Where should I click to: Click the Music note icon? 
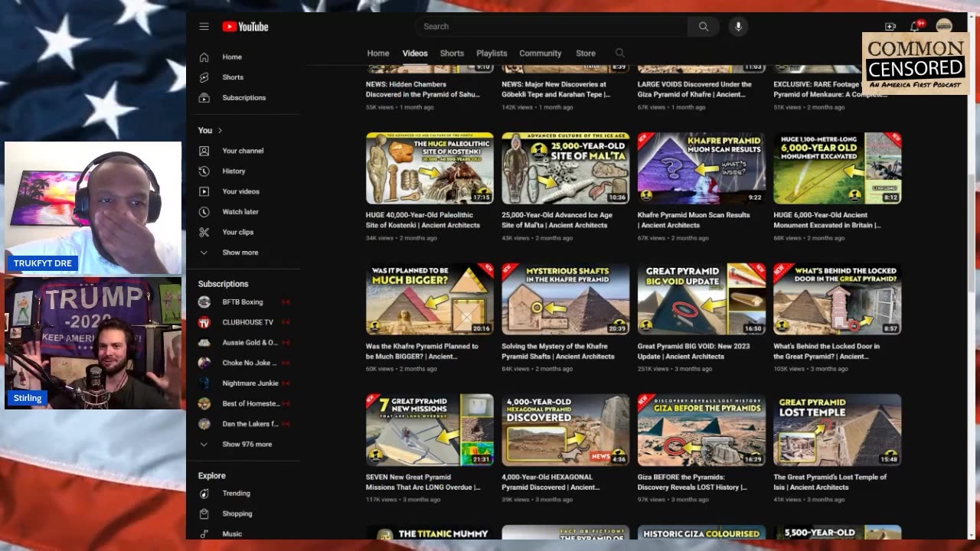coord(204,533)
